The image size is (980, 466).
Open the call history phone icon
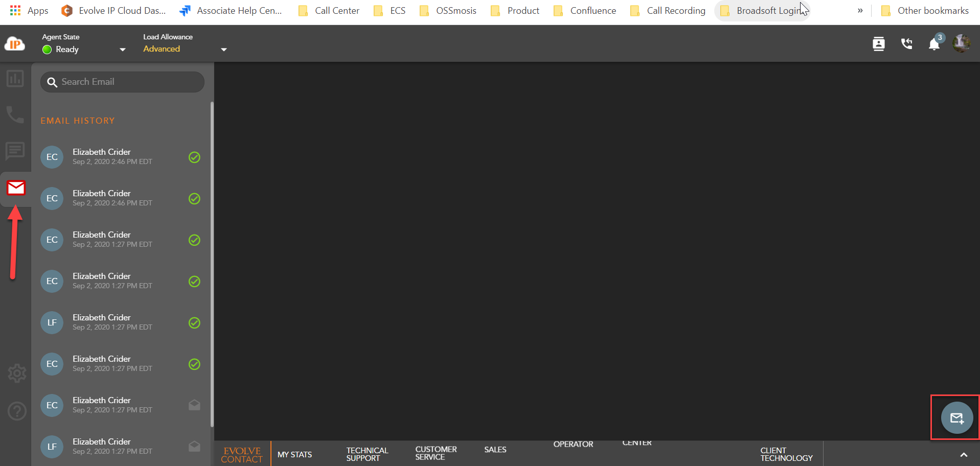pyautogui.click(x=906, y=44)
